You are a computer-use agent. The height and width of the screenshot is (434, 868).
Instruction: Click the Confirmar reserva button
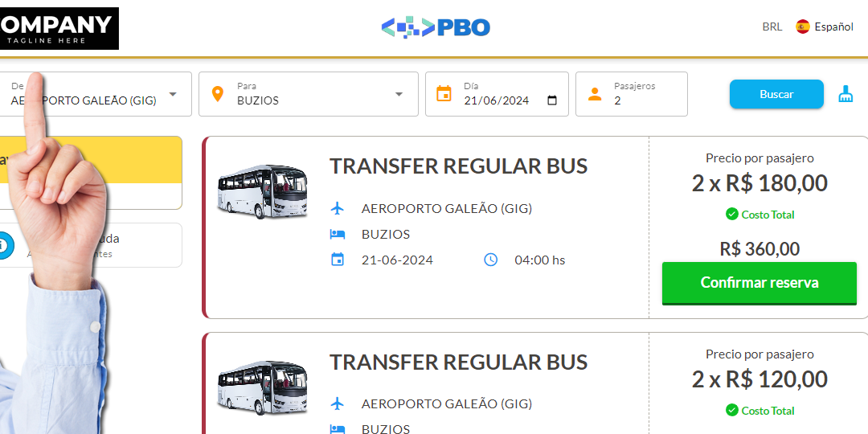pos(759,283)
